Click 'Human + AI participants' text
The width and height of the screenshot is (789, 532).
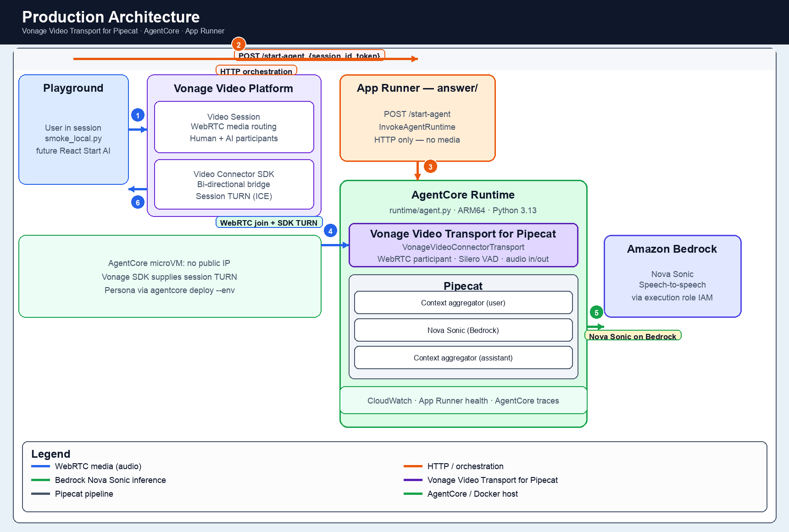(234, 139)
